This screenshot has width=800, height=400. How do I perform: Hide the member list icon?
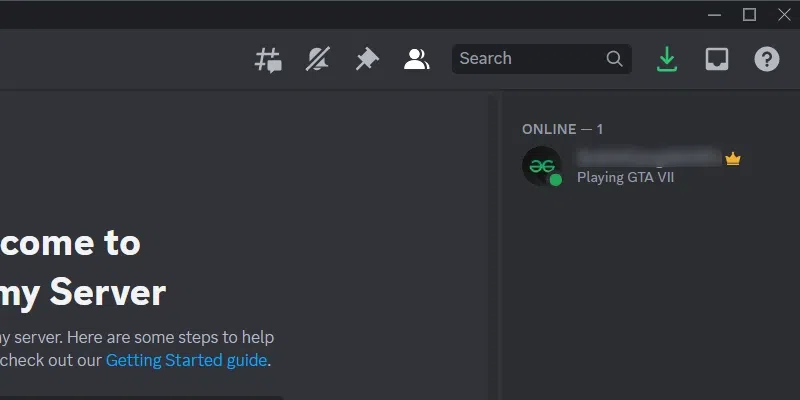pos(416,59)
